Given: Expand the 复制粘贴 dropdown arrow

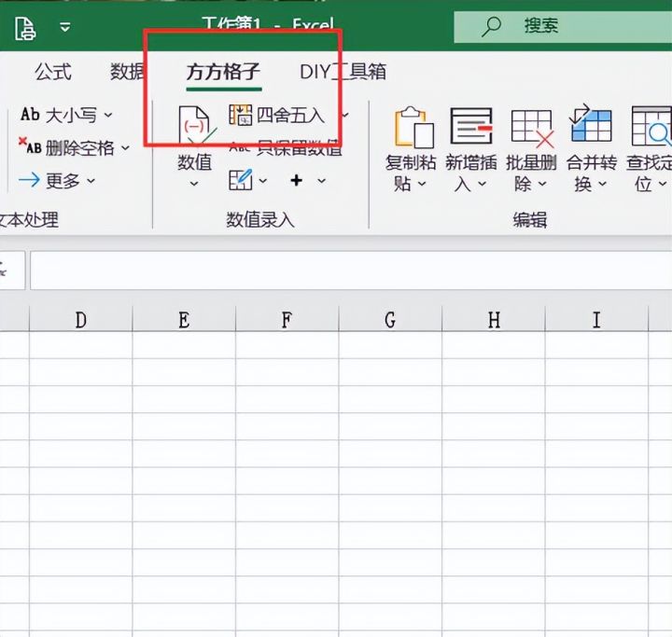Looking at the screenshot, I should (x=422, y=184).
